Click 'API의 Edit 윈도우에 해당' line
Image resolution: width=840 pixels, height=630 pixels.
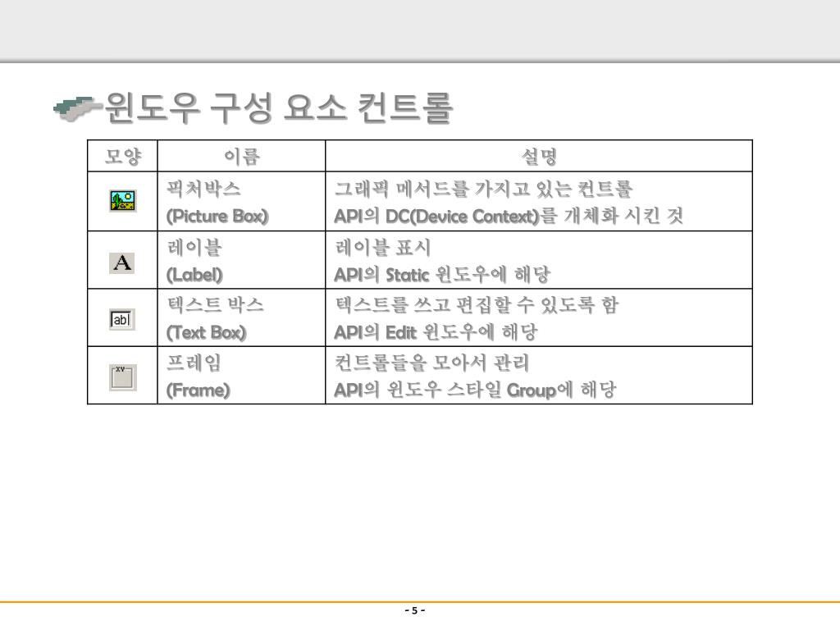[x=436, y=332]
